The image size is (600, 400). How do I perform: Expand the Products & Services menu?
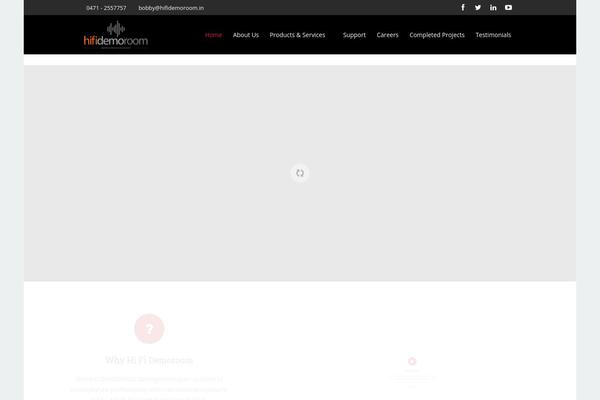coord(297,35)
